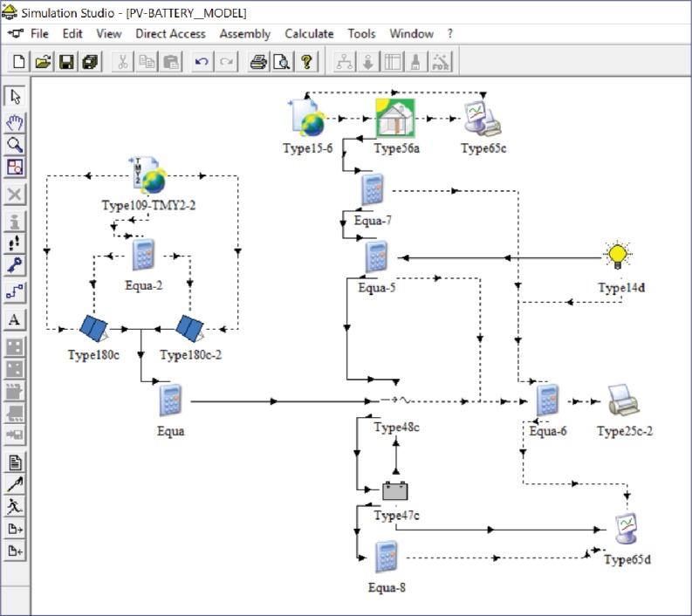Create a new project with New icon
Image resolution: width=692 pixels, height=616 pixels.
pyautogui.click(x=19, y=62)
